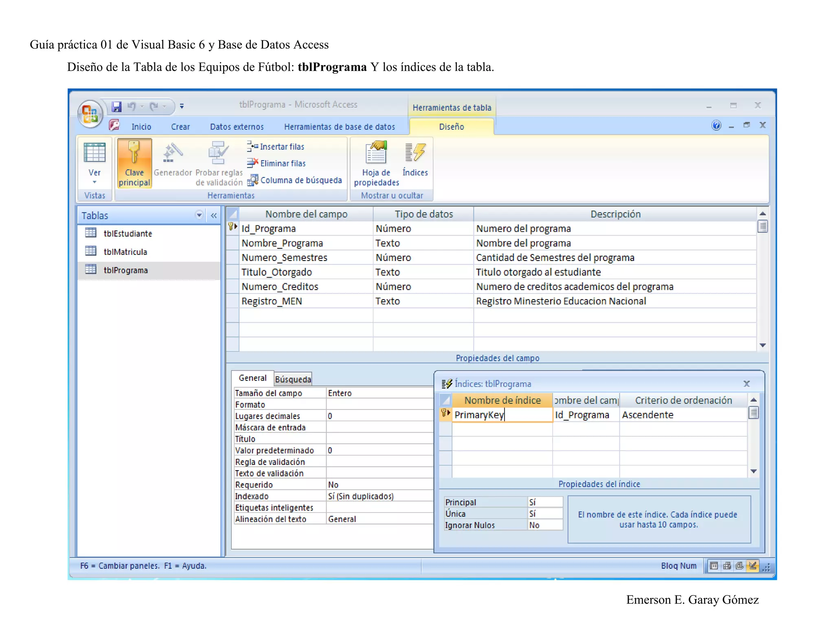
Task: Click Eliminar filas
Action: point(277,163)
